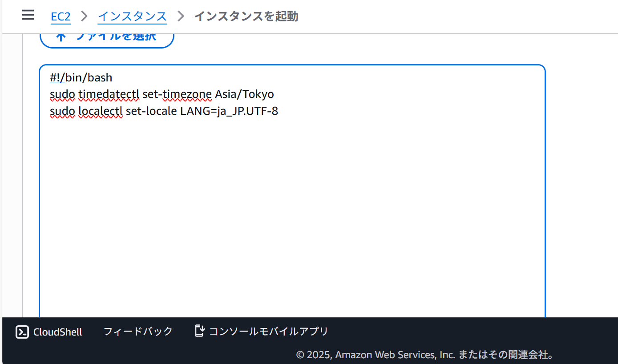Click inside the user data script editor
The image size is (618, 364).
289,200
